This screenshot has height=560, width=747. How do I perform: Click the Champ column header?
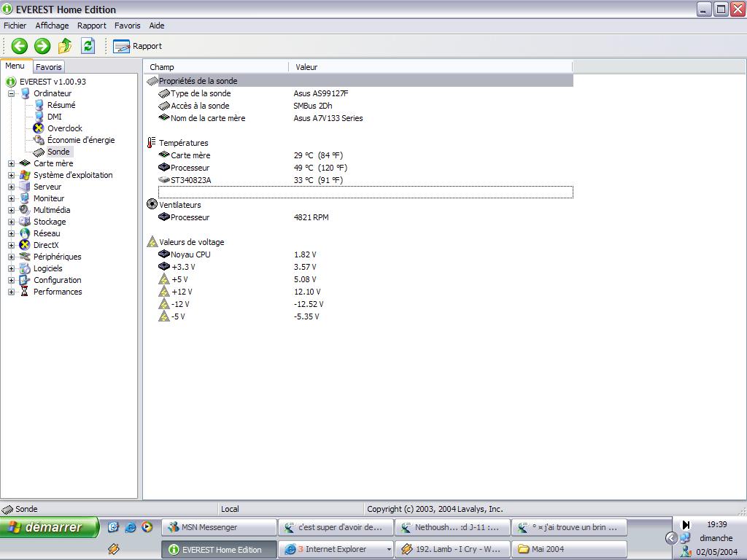click(x=216, y=67)
